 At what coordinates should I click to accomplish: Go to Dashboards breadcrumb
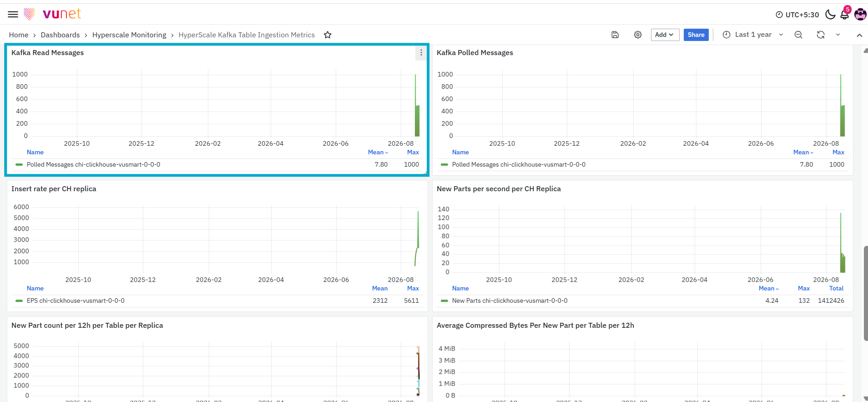60,35
